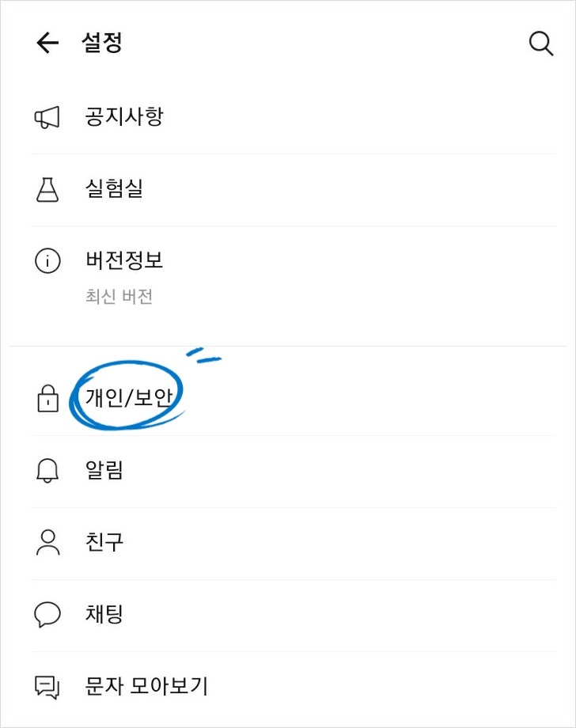Viewport: 576px width, 728px height.
Task: Open 채팅 settings
Action: point(294,615)
